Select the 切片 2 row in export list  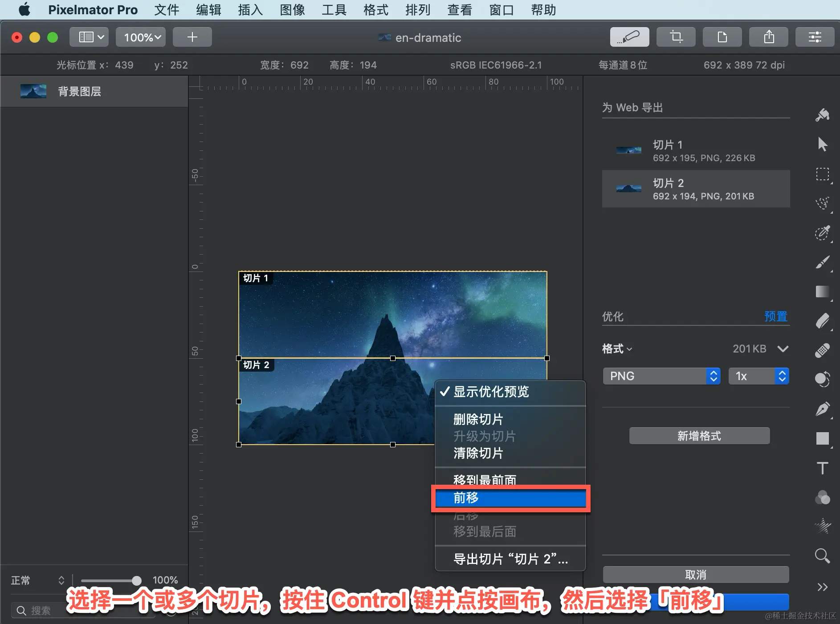click(696, 189)
